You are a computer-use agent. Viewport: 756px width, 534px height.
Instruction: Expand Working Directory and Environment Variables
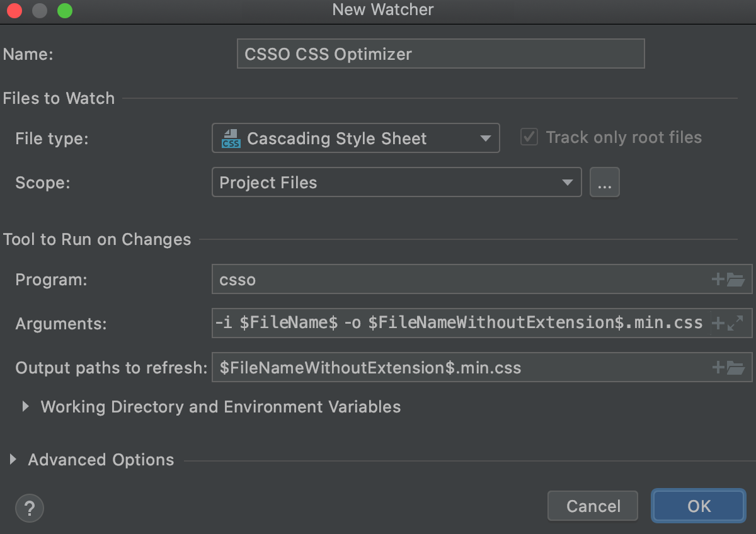(x=25, y=406)
